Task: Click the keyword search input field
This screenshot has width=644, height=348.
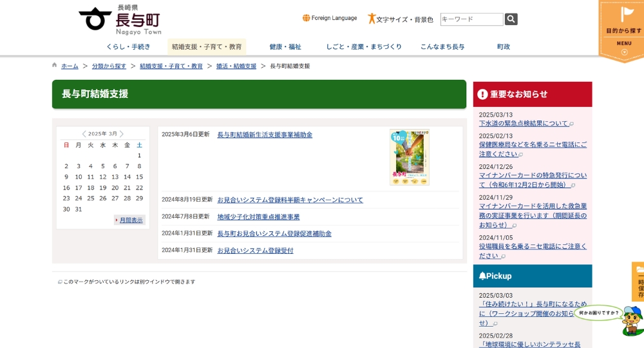Action: (x=471, y=19)
